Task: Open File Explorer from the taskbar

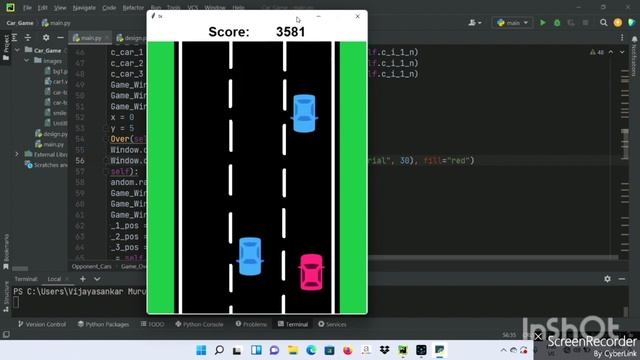Action: (293, 350)
